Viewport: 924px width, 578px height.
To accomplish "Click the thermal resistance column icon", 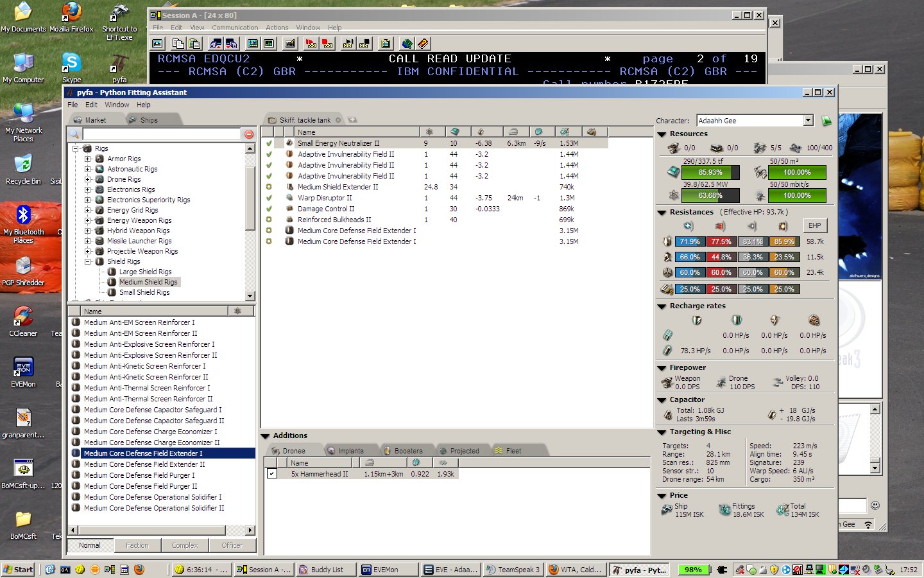I will click(720, 226).
